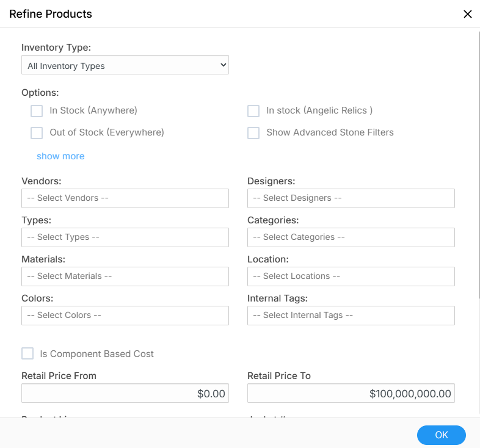Expand the Select Materials list

(125, 276)
